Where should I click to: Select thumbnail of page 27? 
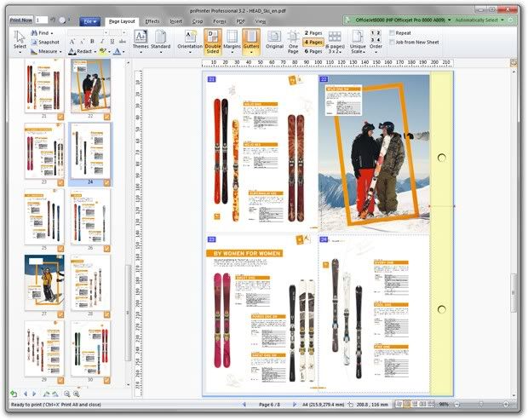tap(44, 282)
